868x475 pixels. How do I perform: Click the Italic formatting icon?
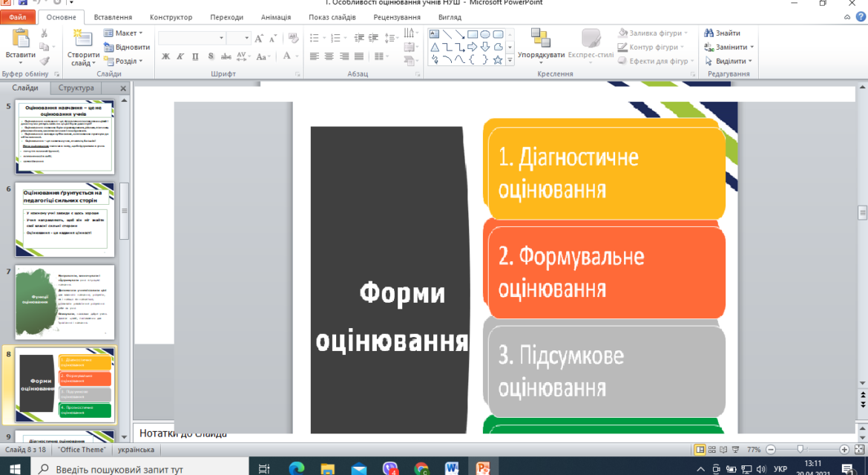click(180, 56)
